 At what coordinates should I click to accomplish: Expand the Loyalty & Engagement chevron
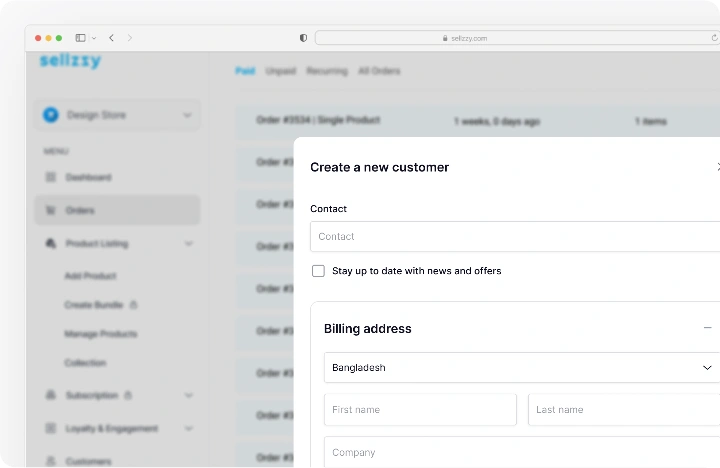coord(189,429)
